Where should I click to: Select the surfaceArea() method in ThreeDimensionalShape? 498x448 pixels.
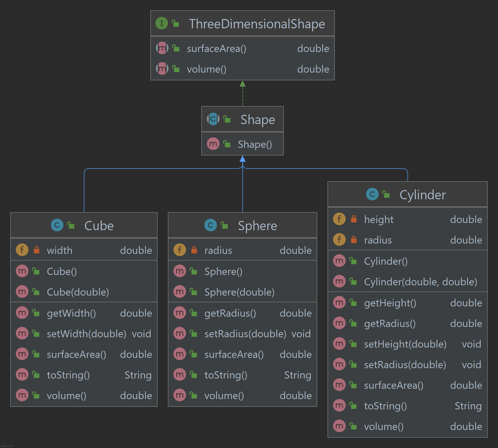pyautogui.click(x=216, y=49)
